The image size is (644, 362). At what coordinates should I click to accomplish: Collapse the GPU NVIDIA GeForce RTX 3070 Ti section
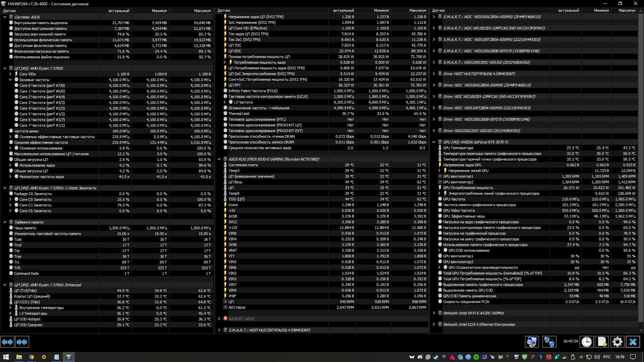click(x=434, y=142)
